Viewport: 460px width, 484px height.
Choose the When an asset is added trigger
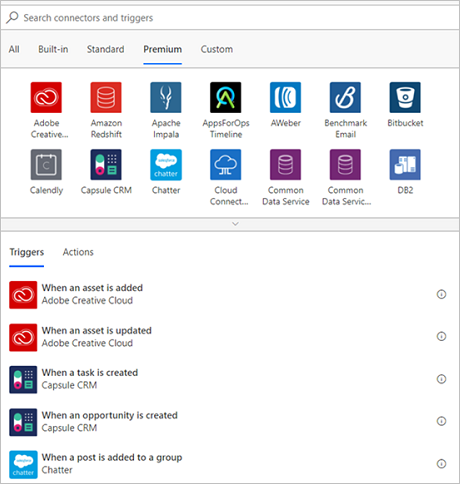(230, 295)
